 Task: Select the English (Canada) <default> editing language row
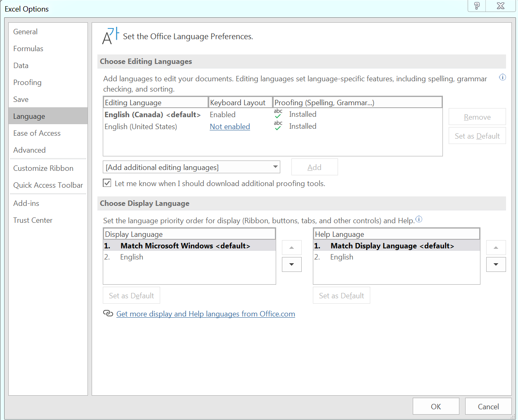(x=272, y=114)
